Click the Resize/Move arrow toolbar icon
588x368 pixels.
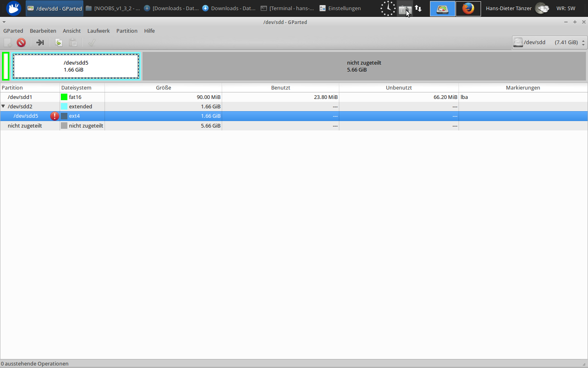pyautogui.click(x=40, y=43)
